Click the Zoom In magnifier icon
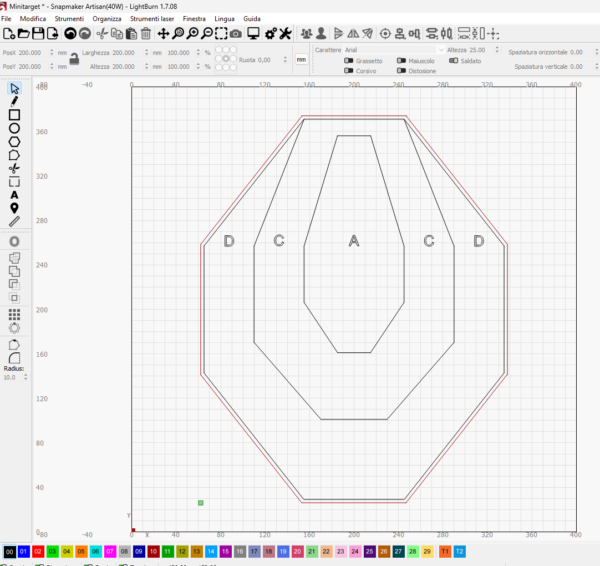Image resolution: width=600 pixels, height=566 pixels. pyautogui.click(x=192, y=34)
